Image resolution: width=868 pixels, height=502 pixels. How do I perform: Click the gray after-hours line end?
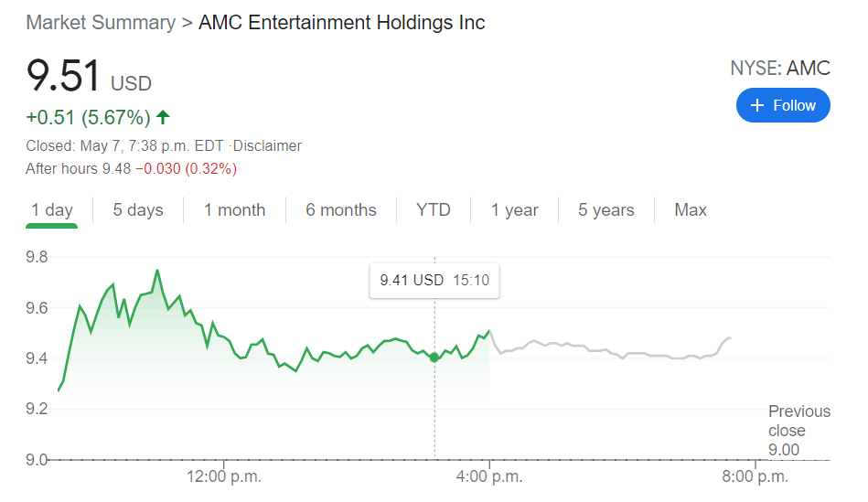729,338
